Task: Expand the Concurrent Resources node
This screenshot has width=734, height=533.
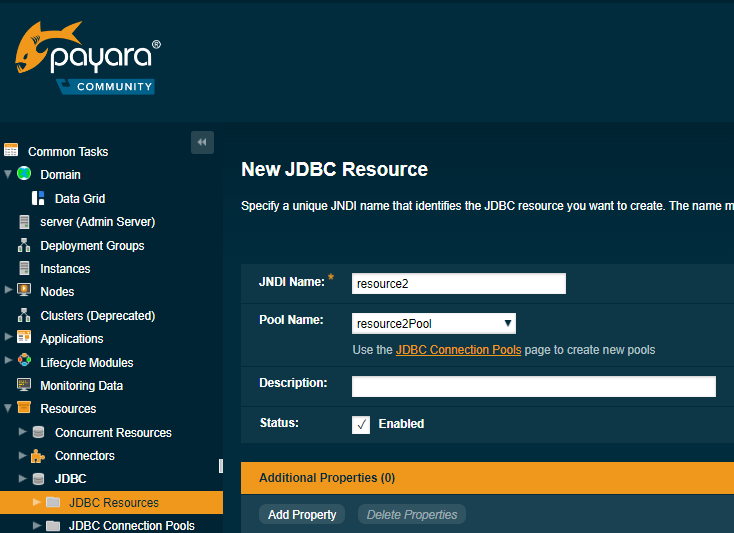Action: 23,432
